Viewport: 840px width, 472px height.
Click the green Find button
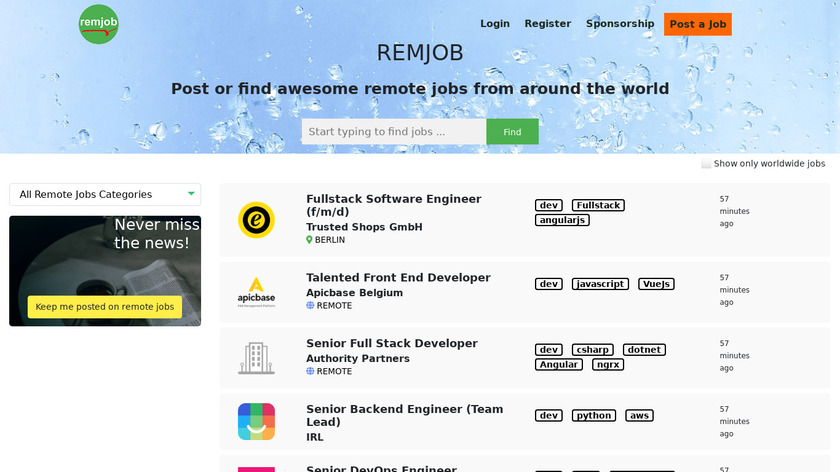[512, 132]
